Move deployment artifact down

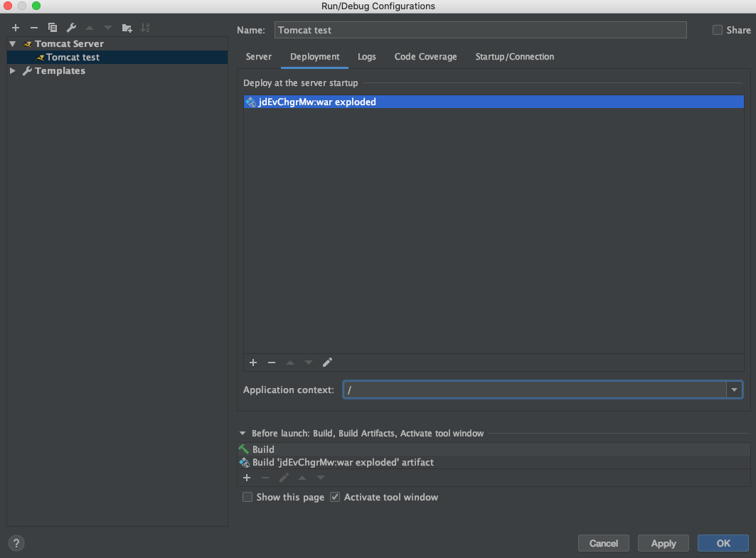point(309,363)
